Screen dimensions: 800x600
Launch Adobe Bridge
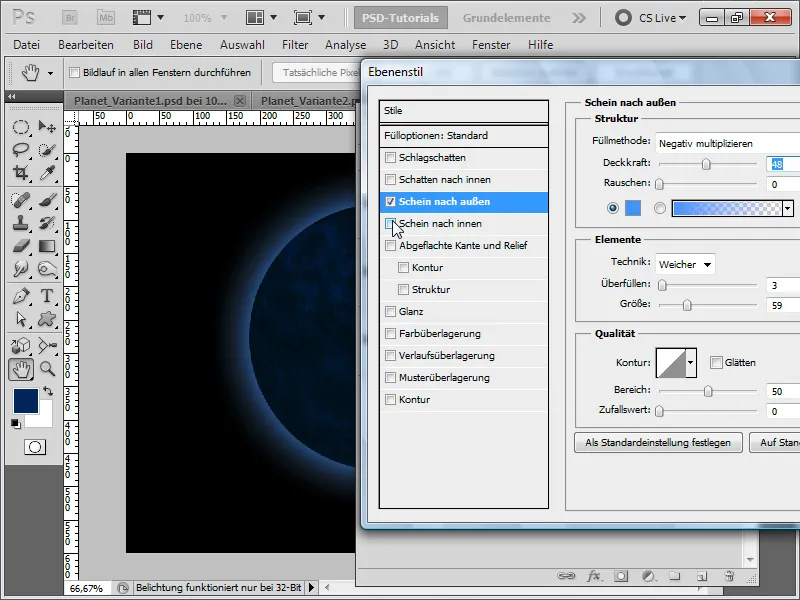coord(70,18)
